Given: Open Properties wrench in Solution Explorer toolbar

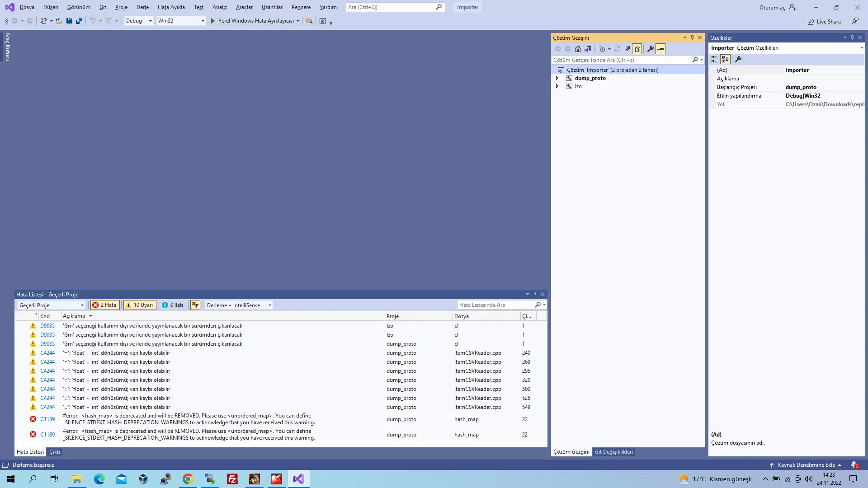Looking at the screenshot, I should [650, 49].
